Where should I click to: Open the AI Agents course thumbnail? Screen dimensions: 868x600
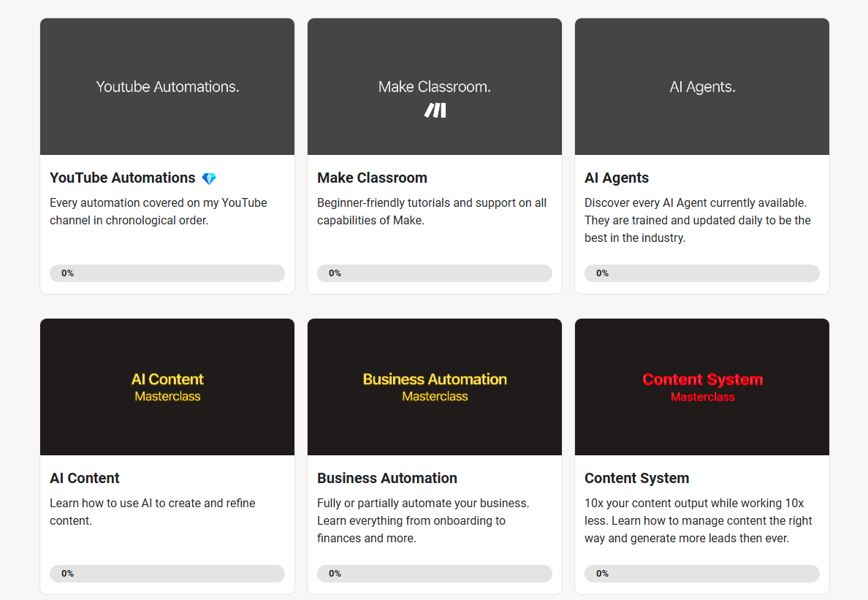click(x=702, y=86)
